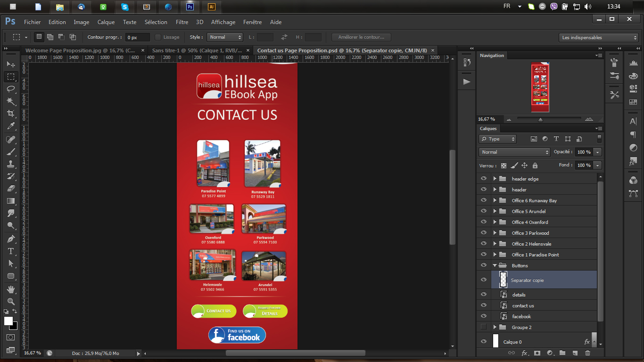Click the foreground color swatch
Screen dimensions: 644x362
click(x=8, y=321)
